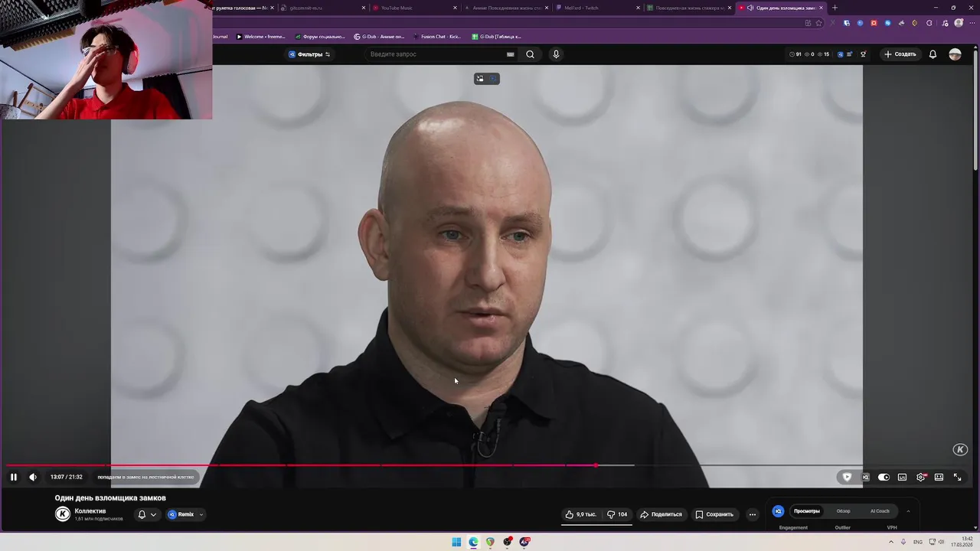The height and width of the screenshot is (551, 980).
Task: Select the Просмотры tab in vidIQ panel
Action: pos(807,511)
